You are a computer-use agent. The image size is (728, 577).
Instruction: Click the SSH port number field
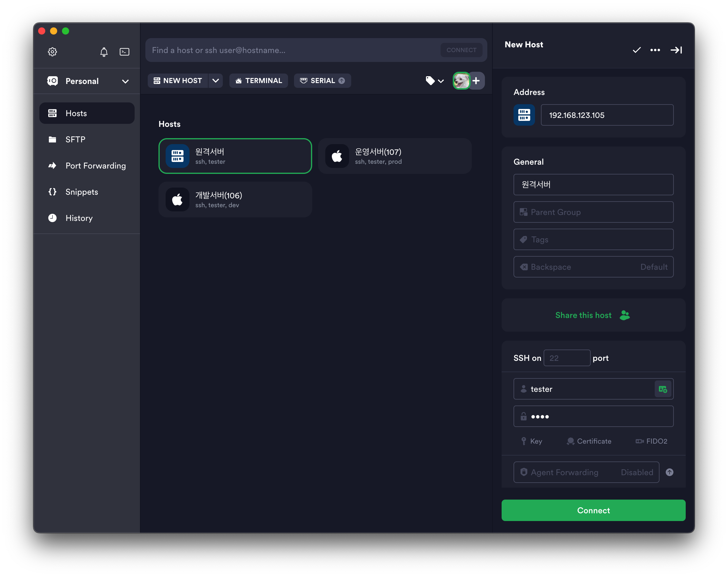tap(567, 358)
